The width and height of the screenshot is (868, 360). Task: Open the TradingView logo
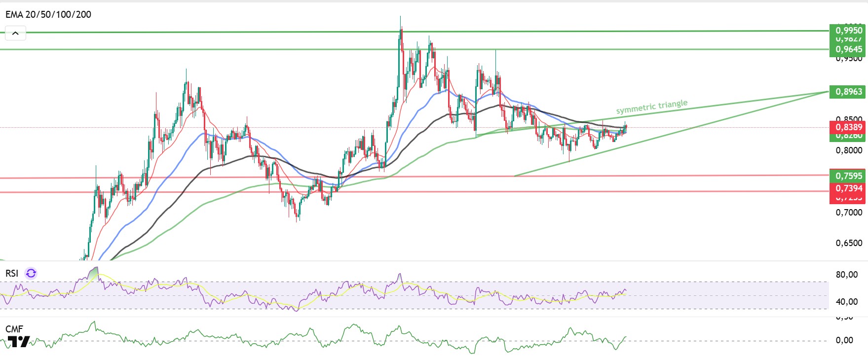pos(19,342)
